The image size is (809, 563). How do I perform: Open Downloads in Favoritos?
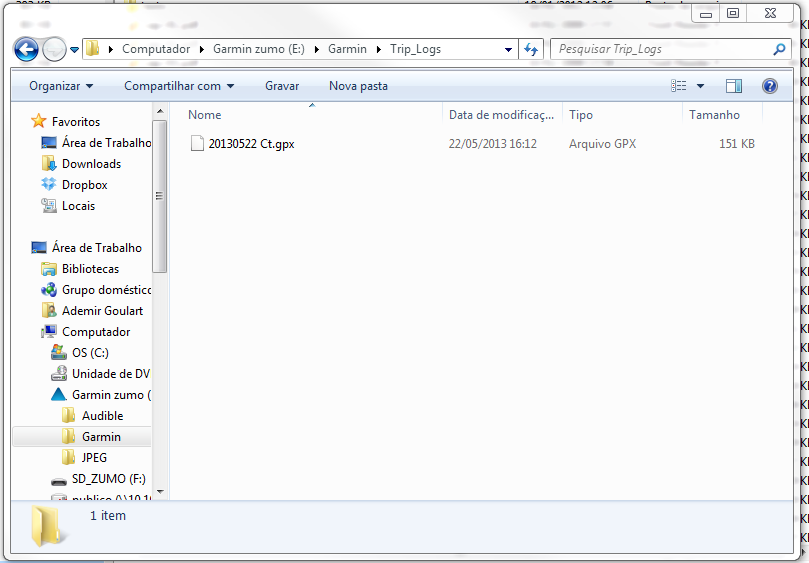pyautogui.click(x=91, y=164)
